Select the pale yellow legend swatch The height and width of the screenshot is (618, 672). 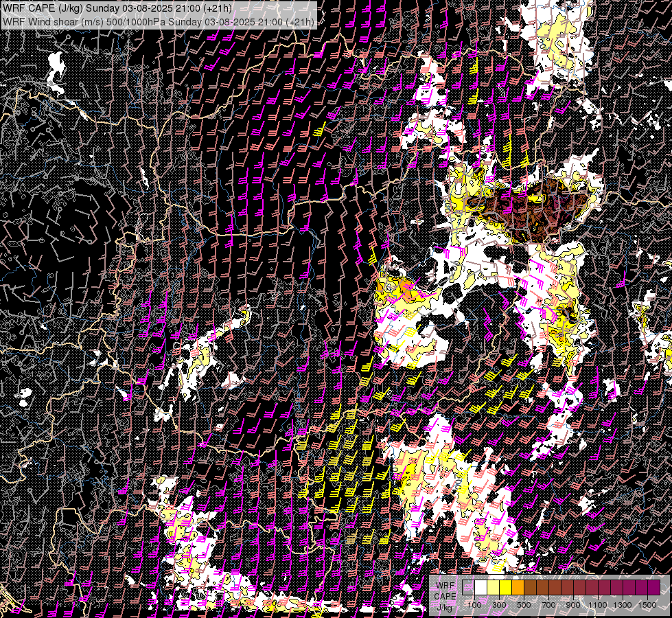click(x=494, y=587)
